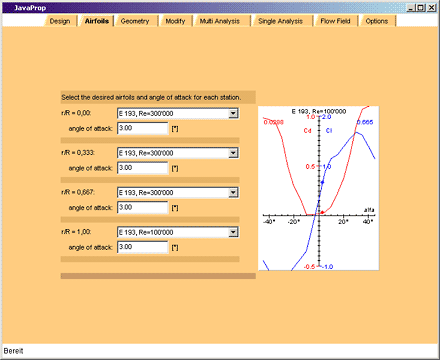Go to the Single Analysis tab

point(280,21)
